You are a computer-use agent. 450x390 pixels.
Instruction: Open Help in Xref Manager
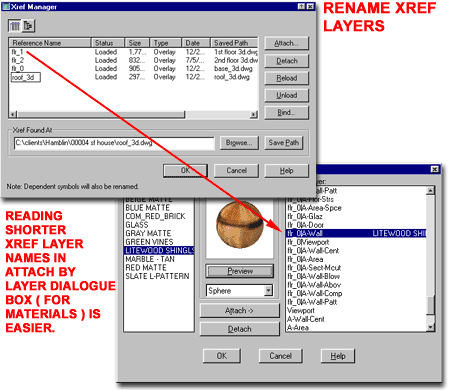click(x=286, y=171)
